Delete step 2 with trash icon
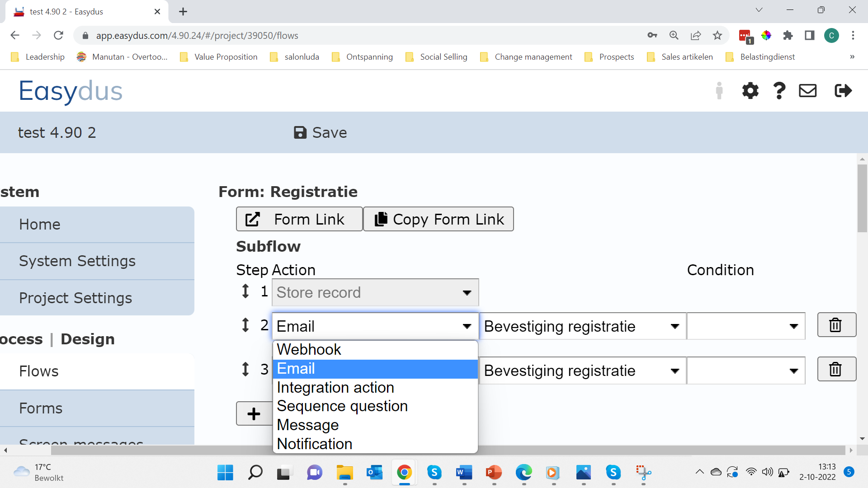This screenshot has height=488, width=868. click(x=836, y=325)
